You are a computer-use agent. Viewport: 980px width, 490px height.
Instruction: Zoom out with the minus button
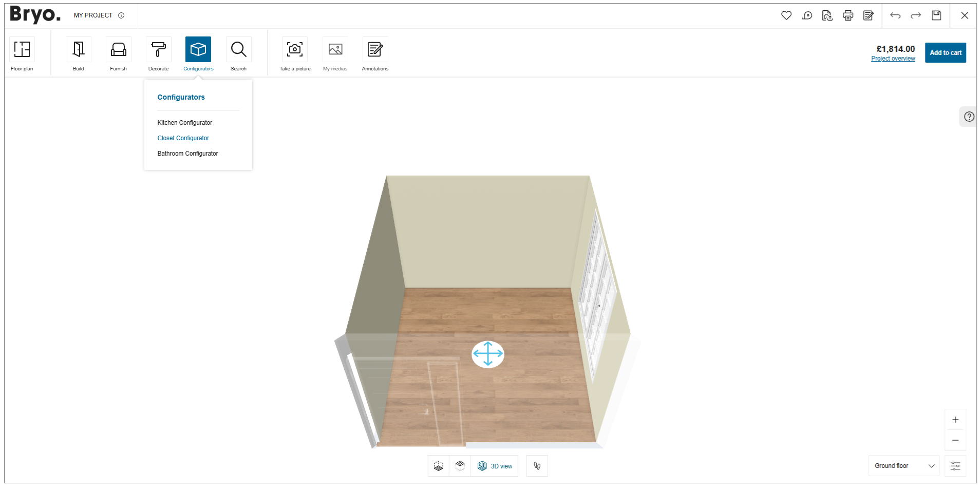click(955, 440)
